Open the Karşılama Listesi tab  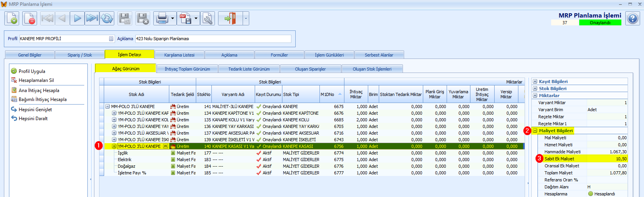tap(179, 55)
